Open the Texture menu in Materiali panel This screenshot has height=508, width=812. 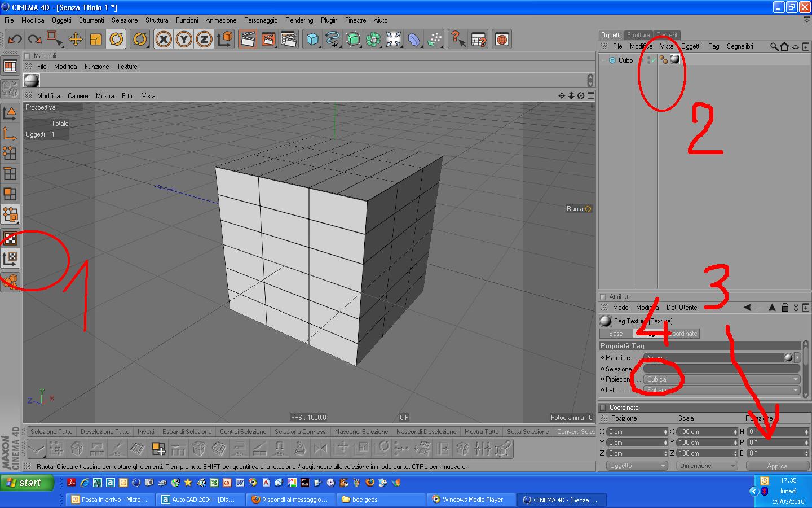pyautogui.click(x=127, y=67)
